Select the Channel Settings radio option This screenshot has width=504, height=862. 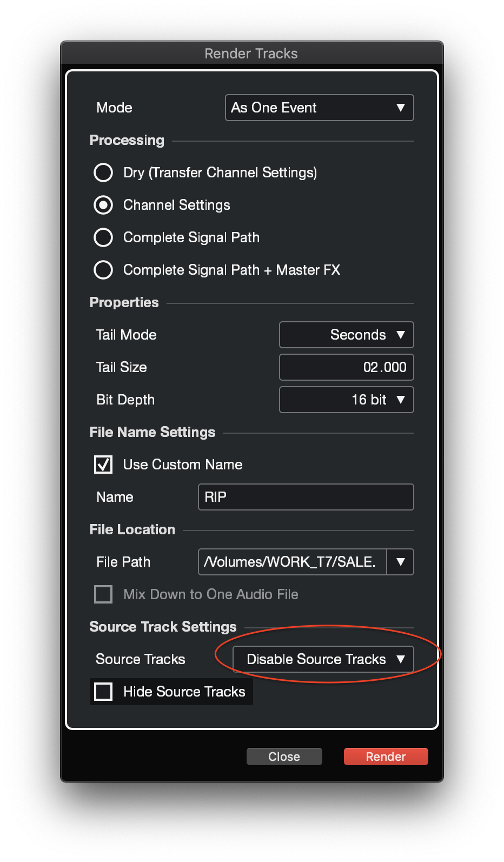[x=103, y=205]
